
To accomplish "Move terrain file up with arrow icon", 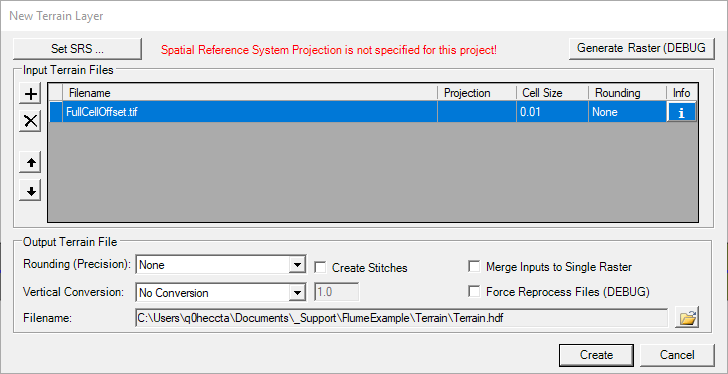I will [30, 162].
